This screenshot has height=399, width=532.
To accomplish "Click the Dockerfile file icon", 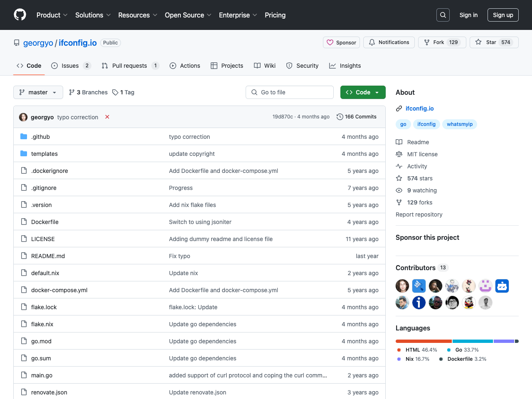I will click(x=24, y=222).
